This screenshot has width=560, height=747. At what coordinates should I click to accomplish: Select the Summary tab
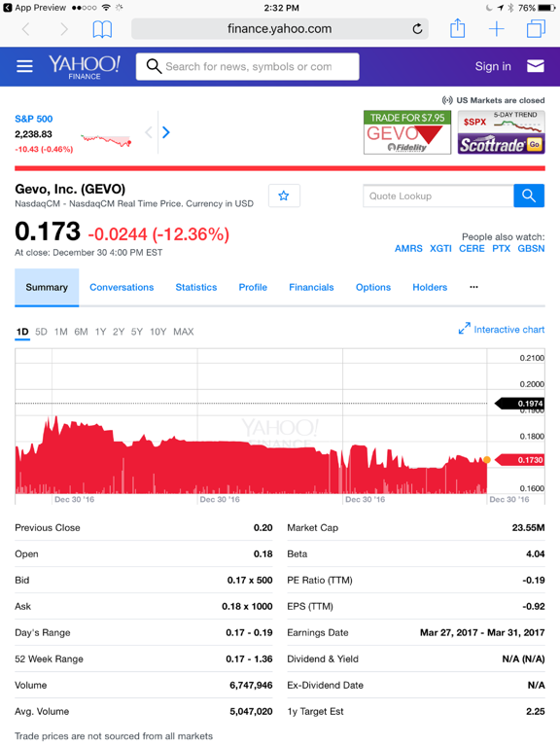(x=47, y=287)
